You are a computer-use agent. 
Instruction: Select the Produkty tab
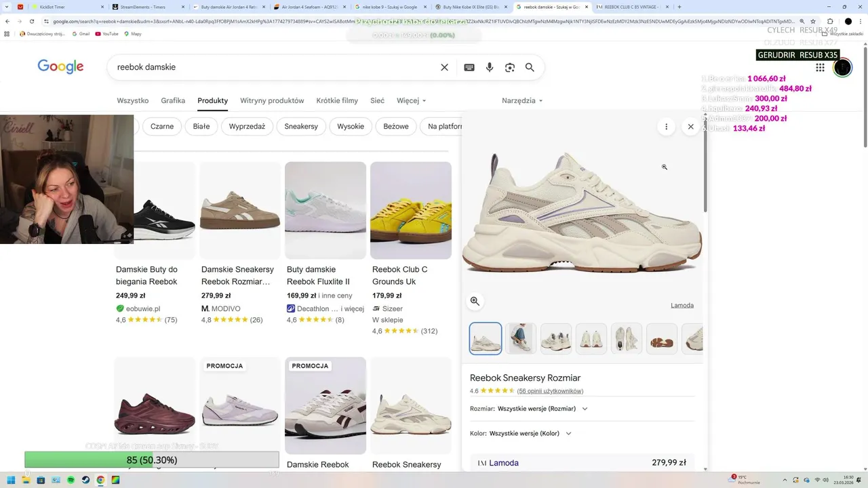(x=212, y=100)
